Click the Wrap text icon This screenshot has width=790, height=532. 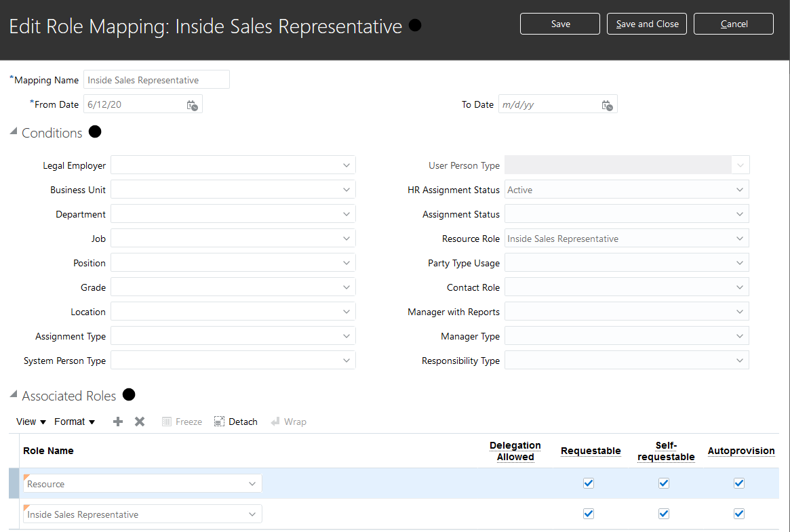pyautogui.click(x=275, y=422)
